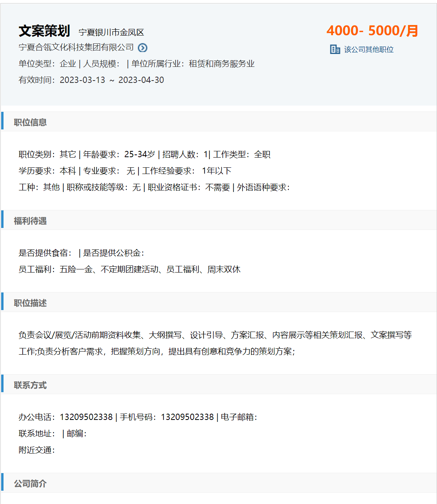This screenshot has width=437, height=504.
Task: Click the 文案策划 job title
Action: click(x=44, y=31)
